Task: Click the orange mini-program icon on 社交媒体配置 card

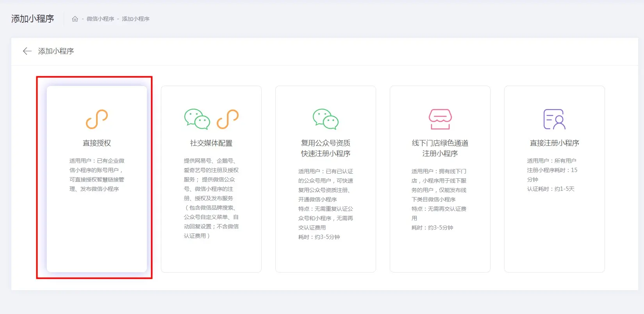Action: point(228,119)
